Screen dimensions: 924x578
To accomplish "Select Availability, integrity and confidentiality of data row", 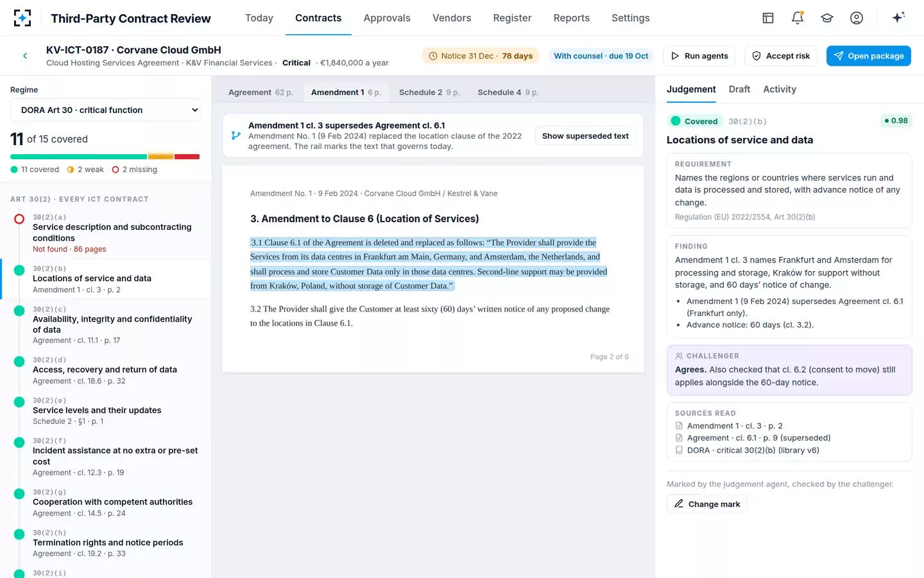I will click(106, 325).
